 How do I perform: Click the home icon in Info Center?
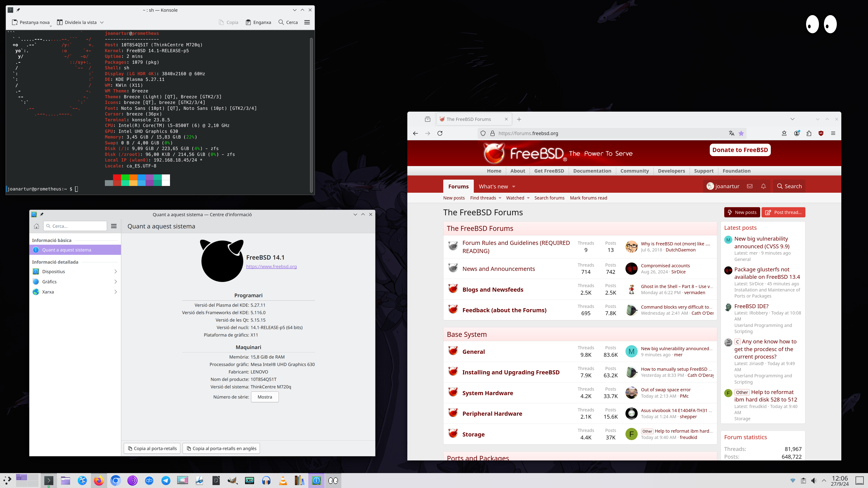tap(36, 226)
